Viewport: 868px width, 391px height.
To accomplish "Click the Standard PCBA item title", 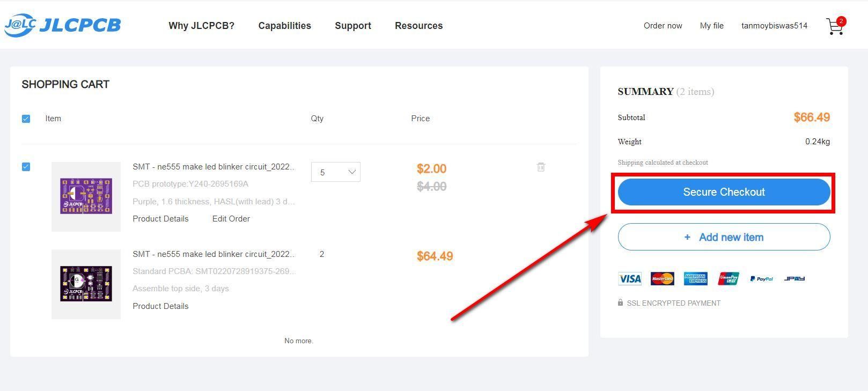I will coord(214,254).
